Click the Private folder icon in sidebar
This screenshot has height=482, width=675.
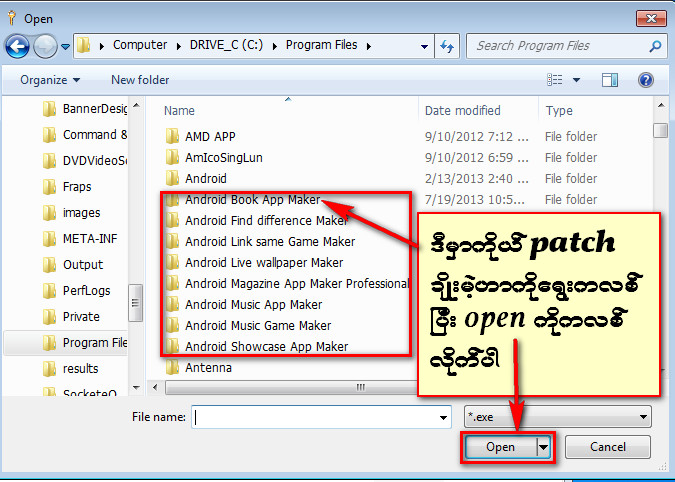pyautogui.click(x=49, y=316)
